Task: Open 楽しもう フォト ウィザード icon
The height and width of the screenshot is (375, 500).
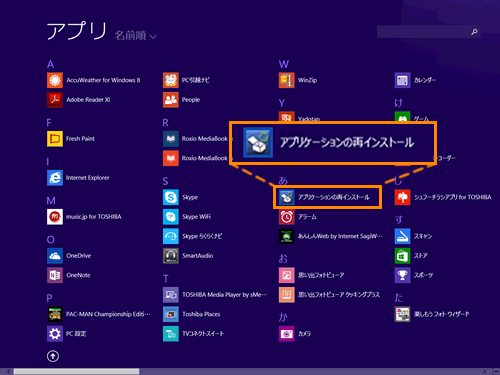Action: 402,314
